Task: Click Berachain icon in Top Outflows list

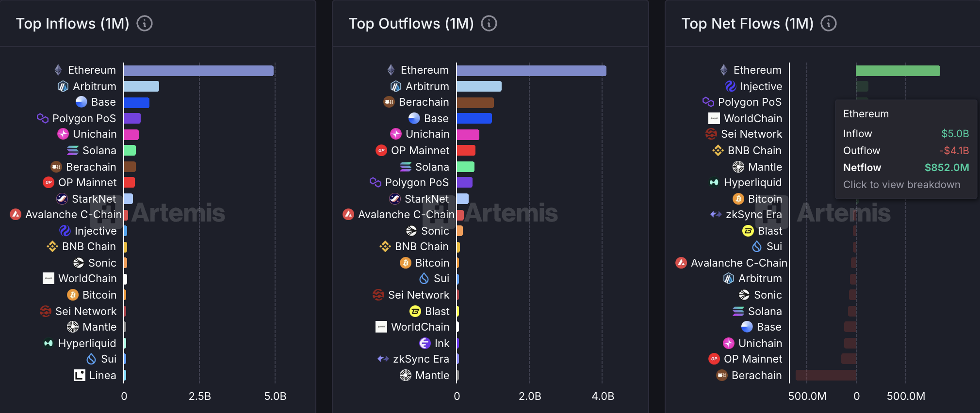Action: tap(389, 102)
